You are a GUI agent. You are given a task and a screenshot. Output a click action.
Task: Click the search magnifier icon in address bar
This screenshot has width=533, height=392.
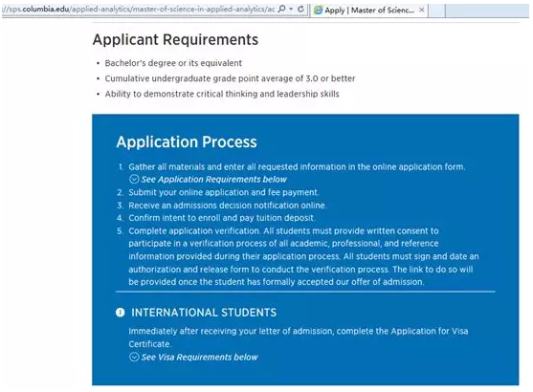(x=281, y=10)
